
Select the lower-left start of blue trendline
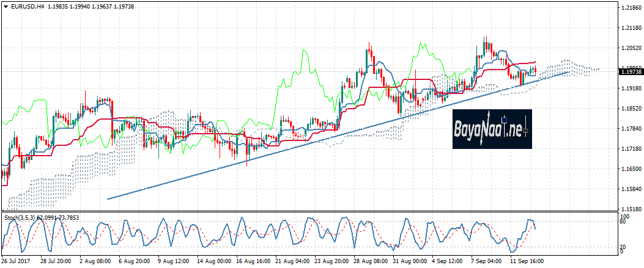click(108, 198)
